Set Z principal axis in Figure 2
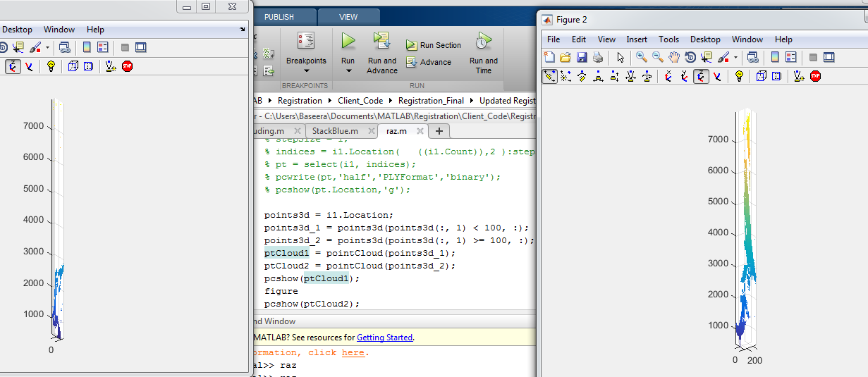 (701, 76)
